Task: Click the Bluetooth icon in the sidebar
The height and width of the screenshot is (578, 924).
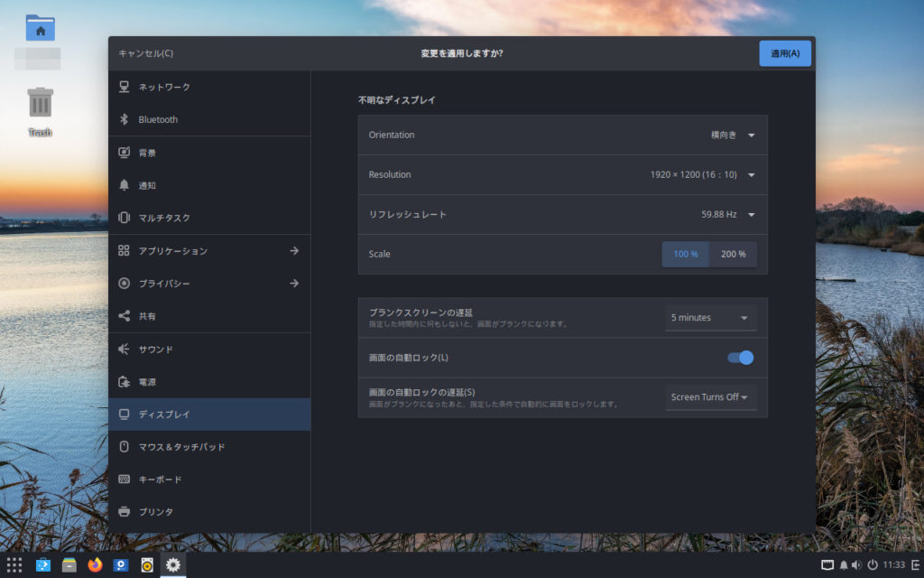Action: [125, 119]
